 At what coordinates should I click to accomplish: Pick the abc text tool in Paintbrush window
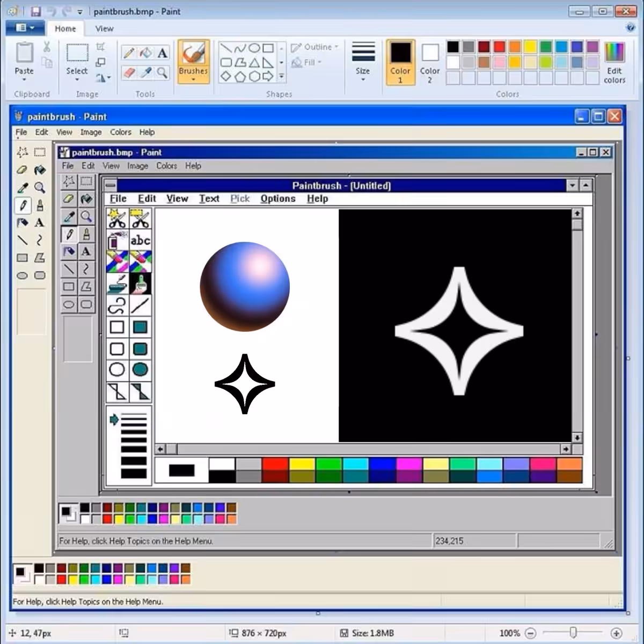pyautogui.click(x=140, y=240)
